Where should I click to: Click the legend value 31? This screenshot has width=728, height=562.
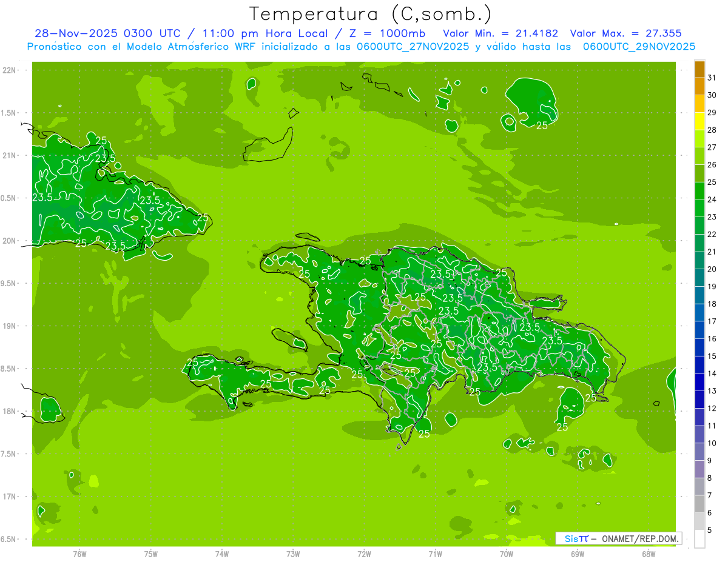point(712,78)
